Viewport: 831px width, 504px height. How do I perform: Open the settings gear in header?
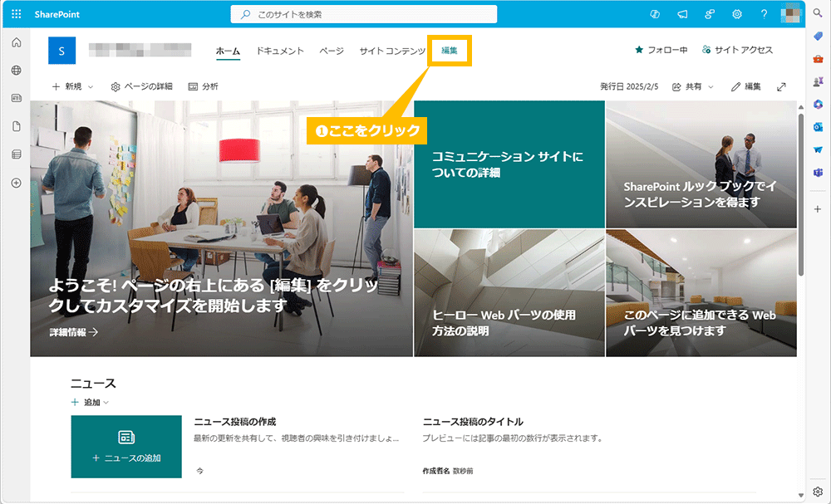pyautogui.click(x=736, y=14)
